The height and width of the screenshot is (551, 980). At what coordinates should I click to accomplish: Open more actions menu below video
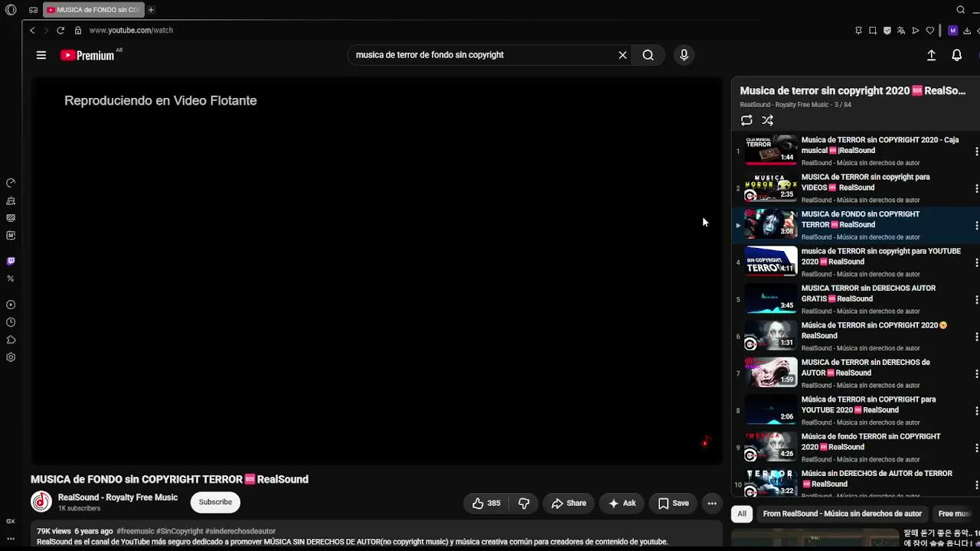[x=712, y=503]
